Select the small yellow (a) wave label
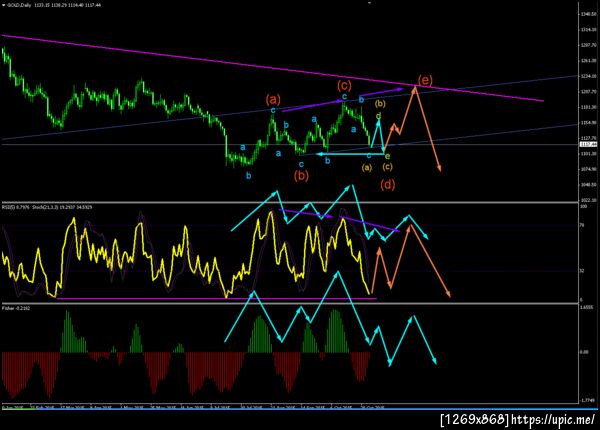The image size is (600, 430). [x=367, y=168]
